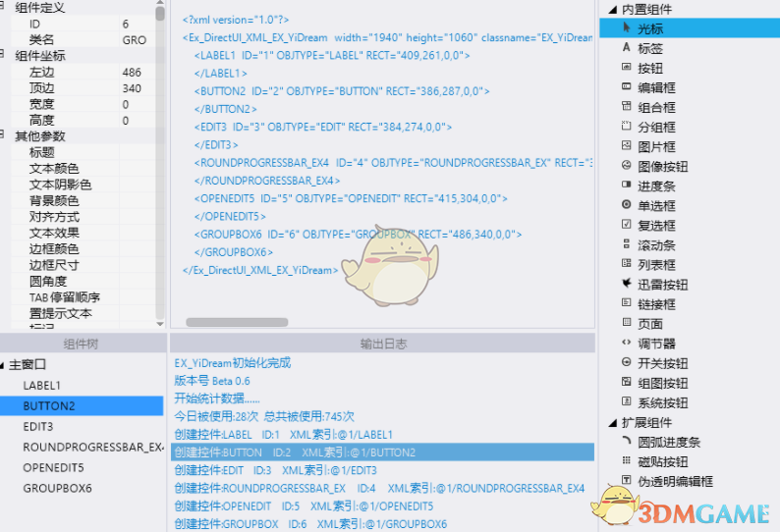Select the 页面 page component icon
This screenshot has width=780, height=532.
[x=627, y=323]
